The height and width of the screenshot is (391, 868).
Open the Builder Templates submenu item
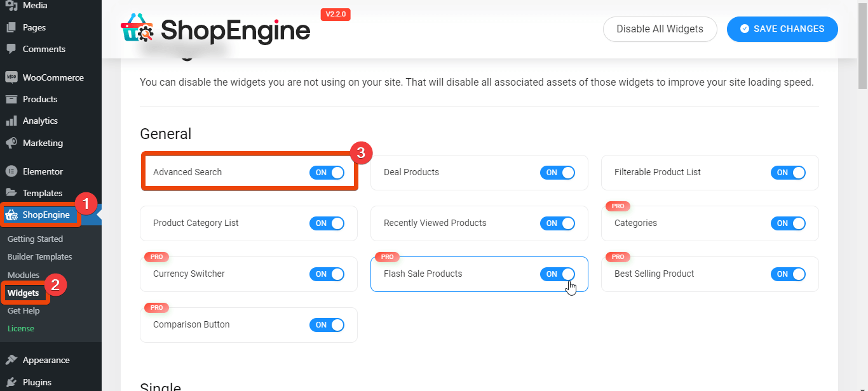click(39, 257)
